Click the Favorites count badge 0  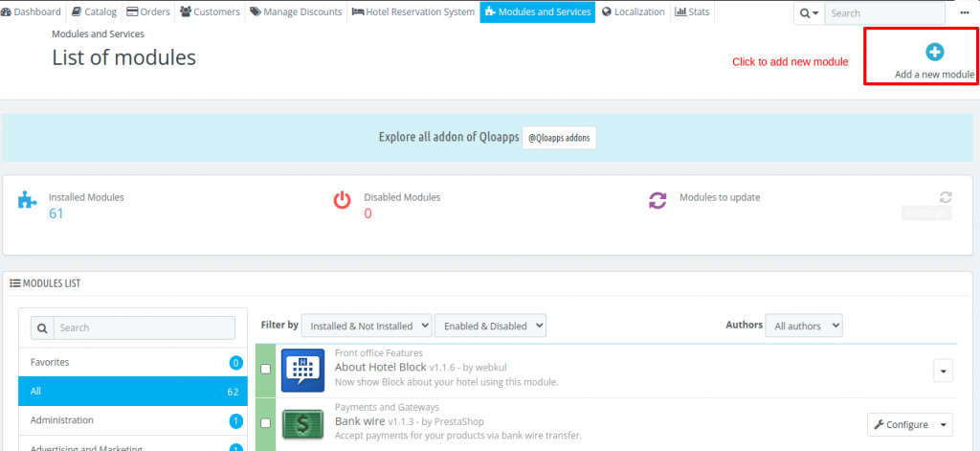click(x=235, y=363)
